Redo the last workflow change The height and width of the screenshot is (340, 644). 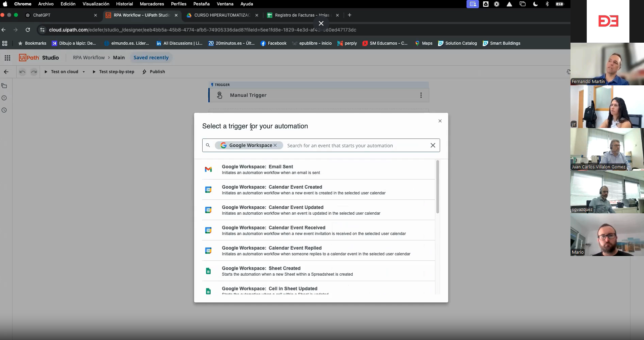pos(34,72)
